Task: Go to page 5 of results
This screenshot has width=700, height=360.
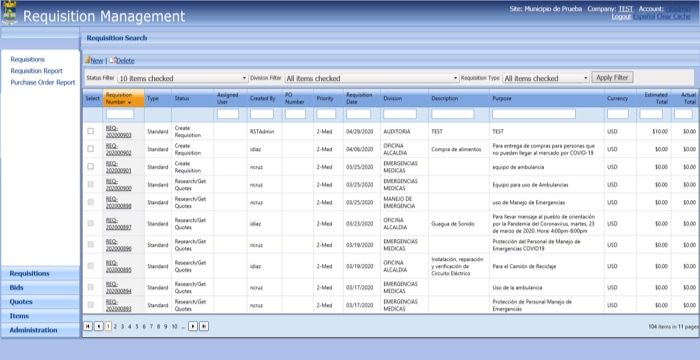Action: pyautogui.click(x=137, y=327)
